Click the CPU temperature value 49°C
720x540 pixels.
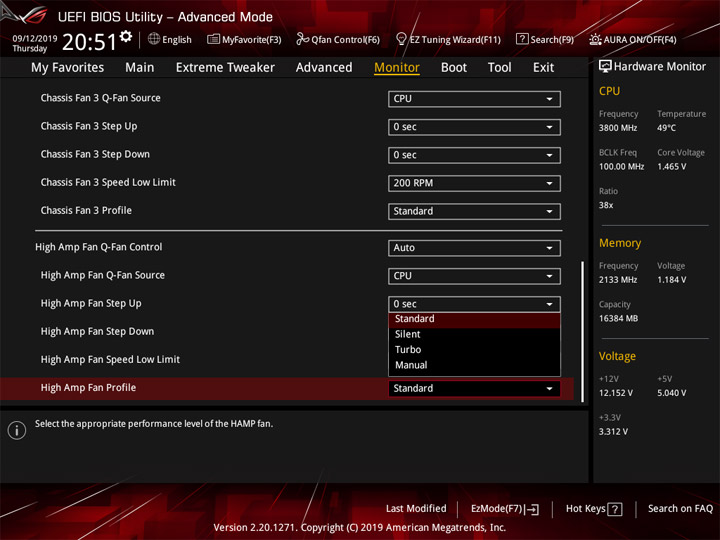coord(666,128)
